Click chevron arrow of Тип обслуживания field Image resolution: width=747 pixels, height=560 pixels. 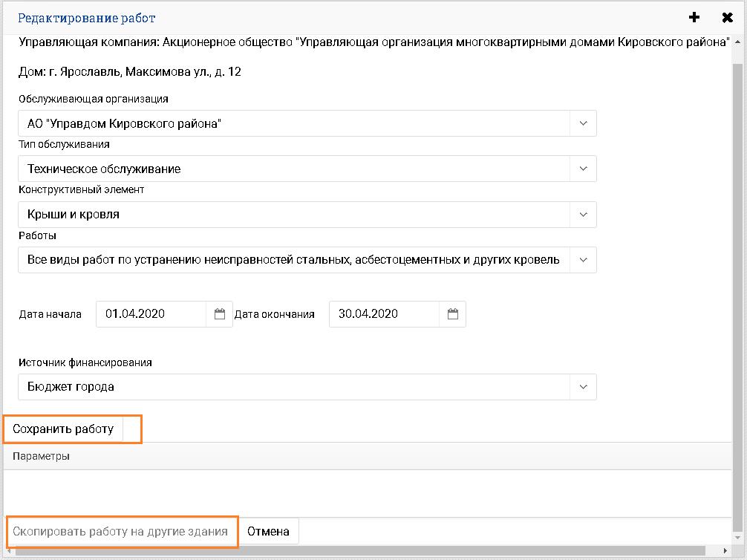583,169
